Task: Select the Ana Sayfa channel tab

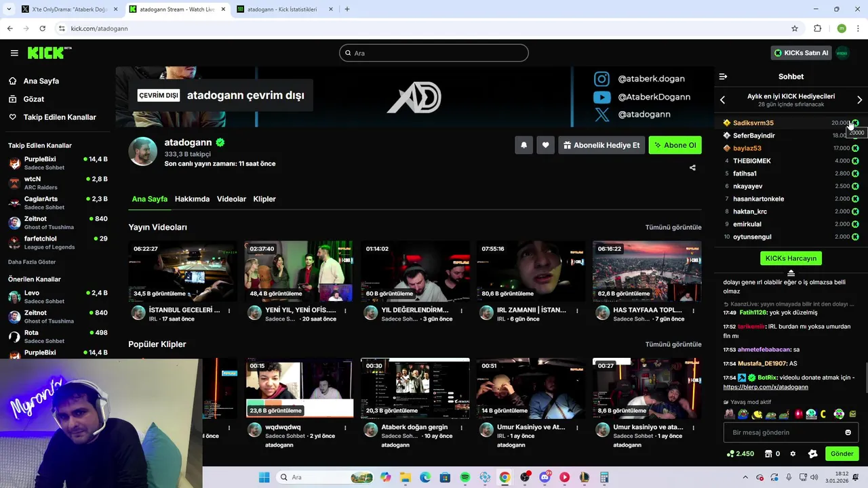Action: coord(149,199)
